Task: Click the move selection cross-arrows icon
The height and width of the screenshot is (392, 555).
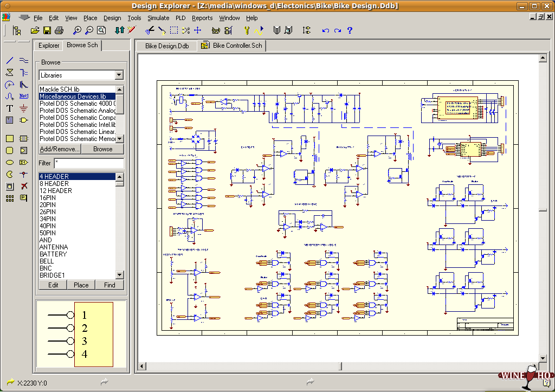Action: tap(197, 30)
